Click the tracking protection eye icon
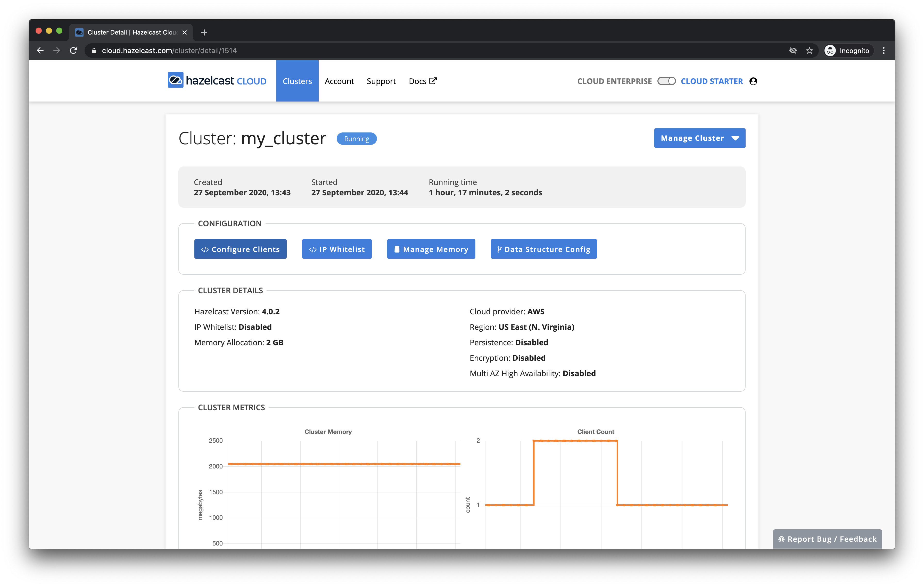 click(793, 51)
